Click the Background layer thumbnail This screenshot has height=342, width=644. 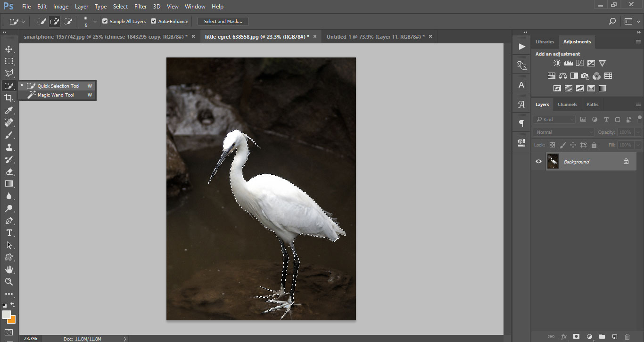pyautogui.click(x=553, y=162)
